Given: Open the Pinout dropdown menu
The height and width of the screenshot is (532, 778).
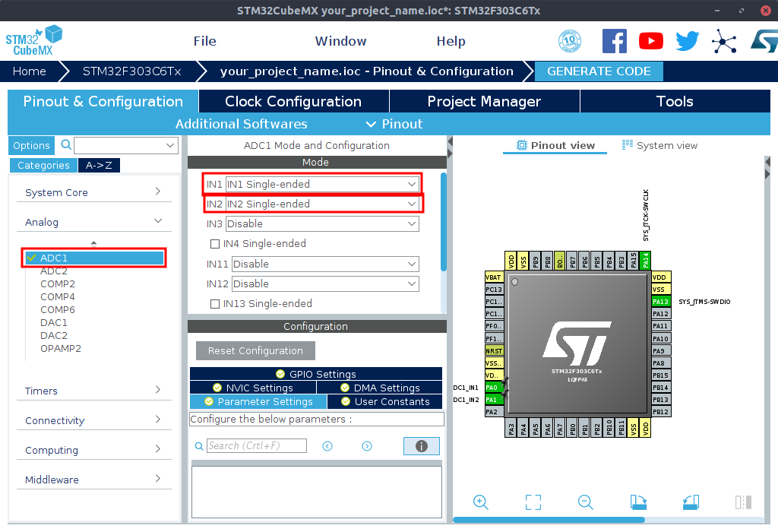Looking at the screenshot, I should (394, 124).
